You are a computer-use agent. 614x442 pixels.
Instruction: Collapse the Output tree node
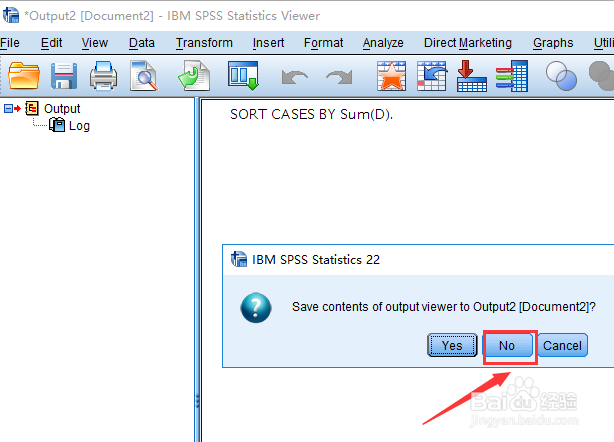[x=8, y=108]
